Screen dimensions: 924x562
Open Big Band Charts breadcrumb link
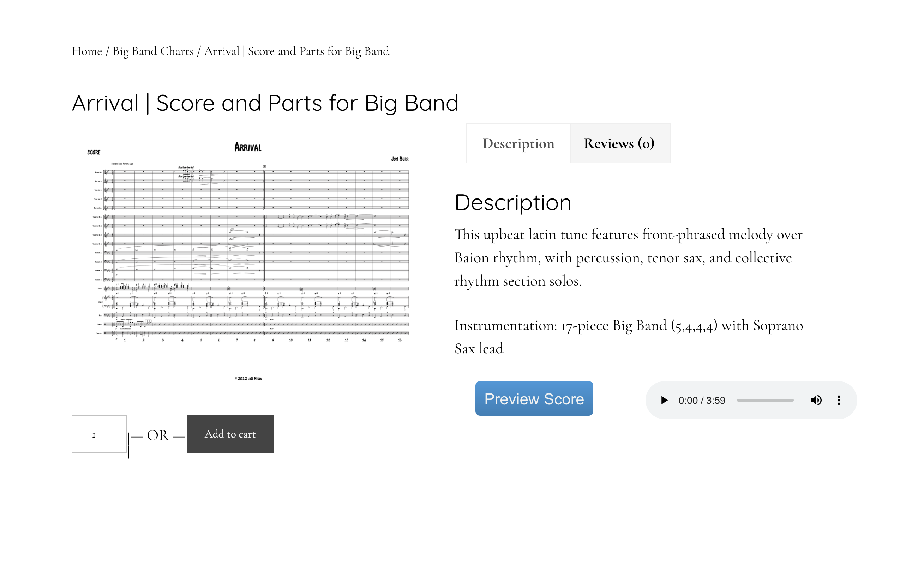pyautogui.click(x=153, y=51)
